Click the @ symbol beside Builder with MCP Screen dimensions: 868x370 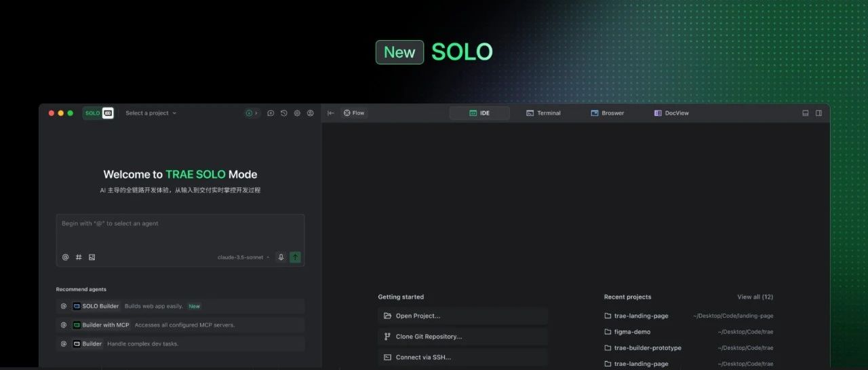click(x=64, y=325)
